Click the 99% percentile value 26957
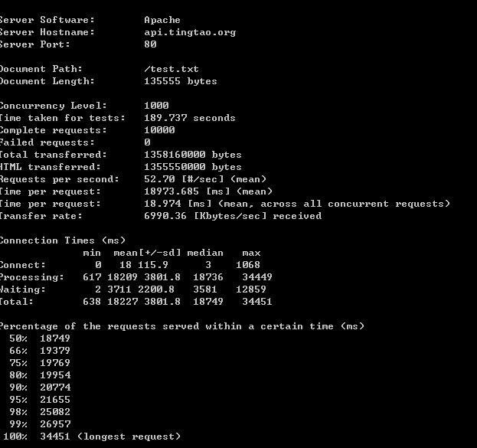 pos(55,424)
